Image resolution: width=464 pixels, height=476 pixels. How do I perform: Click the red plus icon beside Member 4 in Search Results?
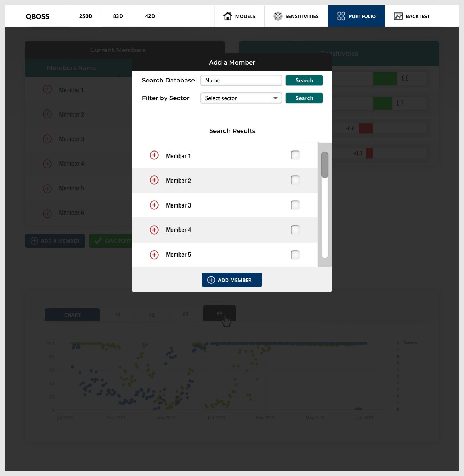click(x=154, y=230)
